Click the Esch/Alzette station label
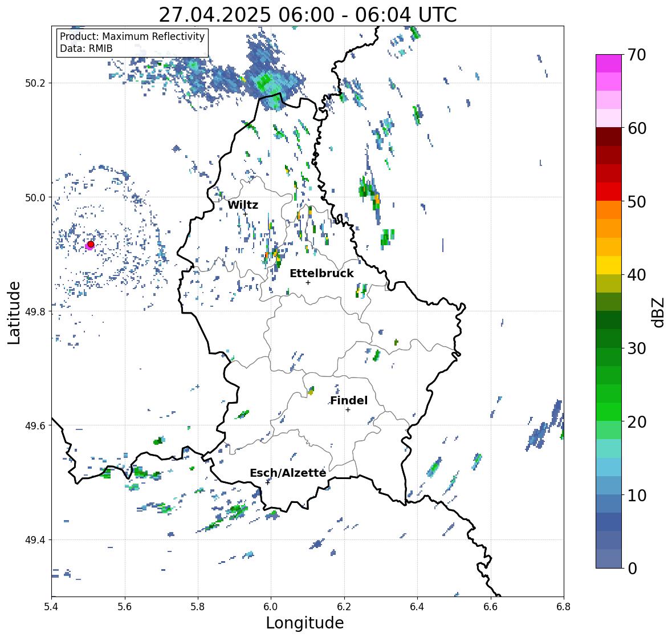 coord(288,473)
